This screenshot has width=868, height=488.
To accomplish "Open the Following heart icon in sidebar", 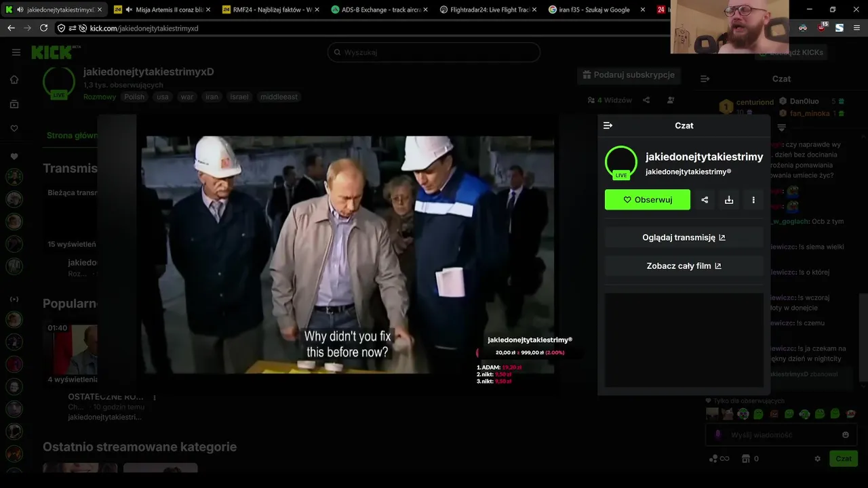I will tap(14, 128).
